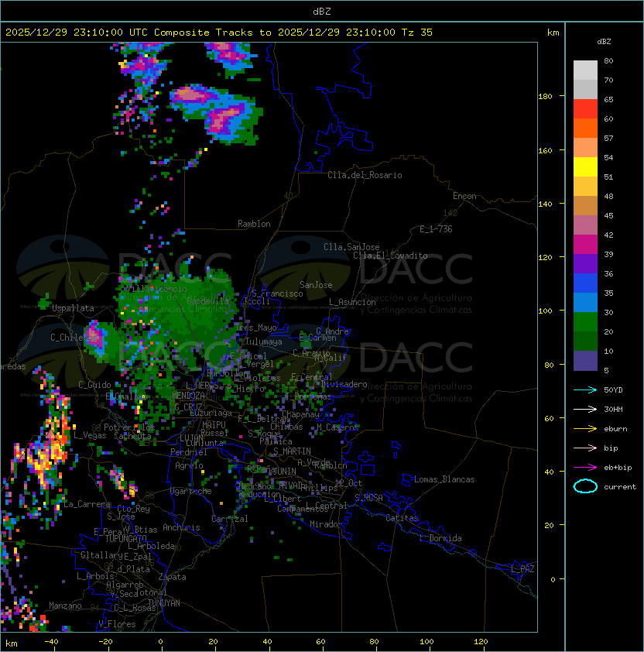This screenshot has height=652, width=644.
Task: Click the 'Zapata' map label
Action: click(x=172, y=577)
